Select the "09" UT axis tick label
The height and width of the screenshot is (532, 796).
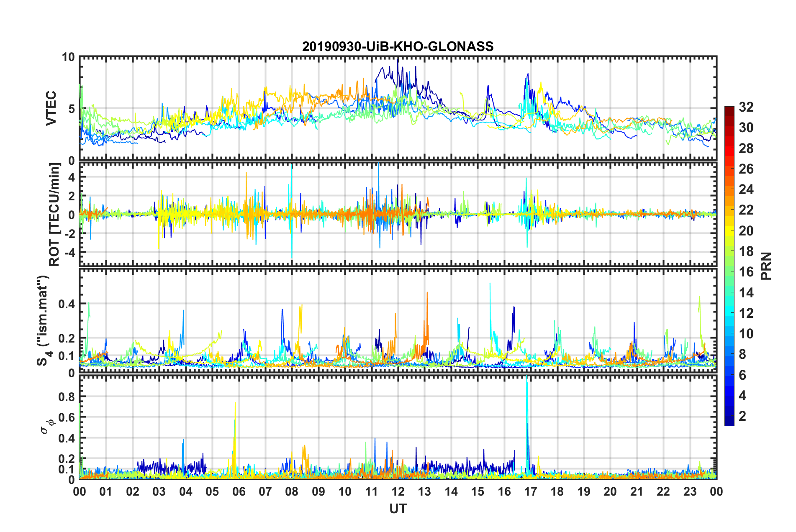tap(318, 491)
